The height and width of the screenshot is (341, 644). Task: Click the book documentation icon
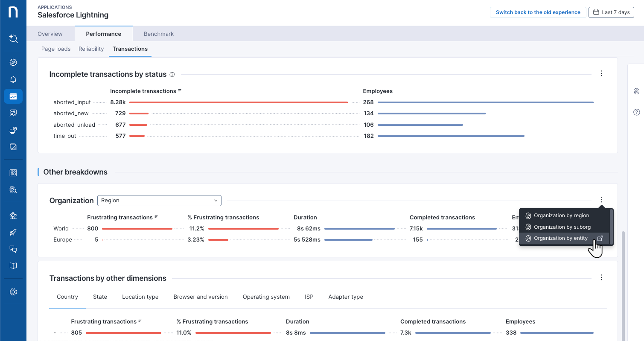point(13,266)
